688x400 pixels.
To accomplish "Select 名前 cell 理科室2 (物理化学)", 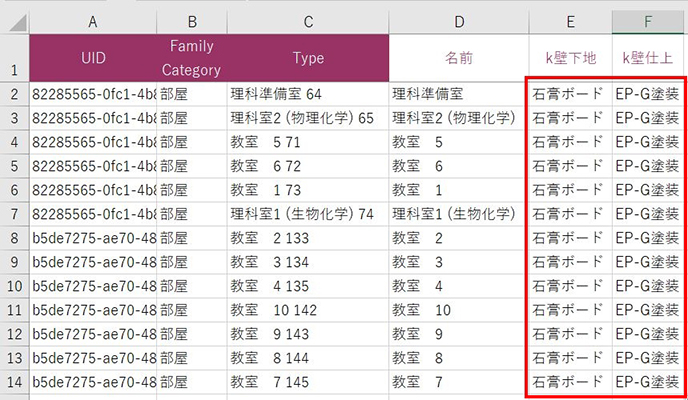I will 459,118.
